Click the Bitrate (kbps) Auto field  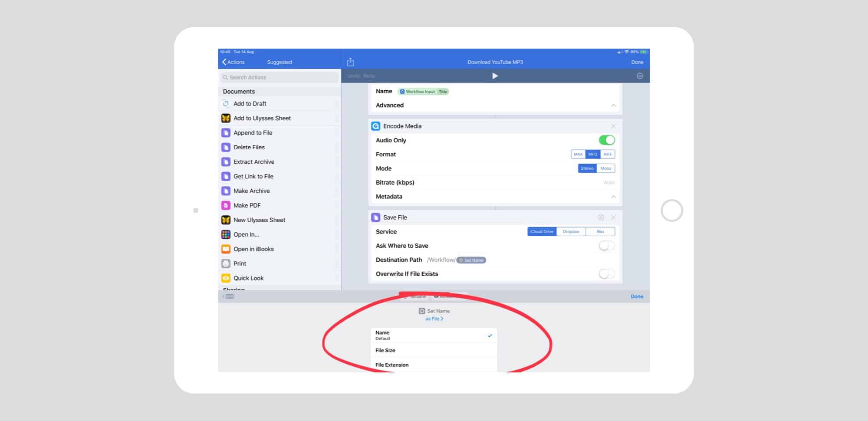coord(609,183)
